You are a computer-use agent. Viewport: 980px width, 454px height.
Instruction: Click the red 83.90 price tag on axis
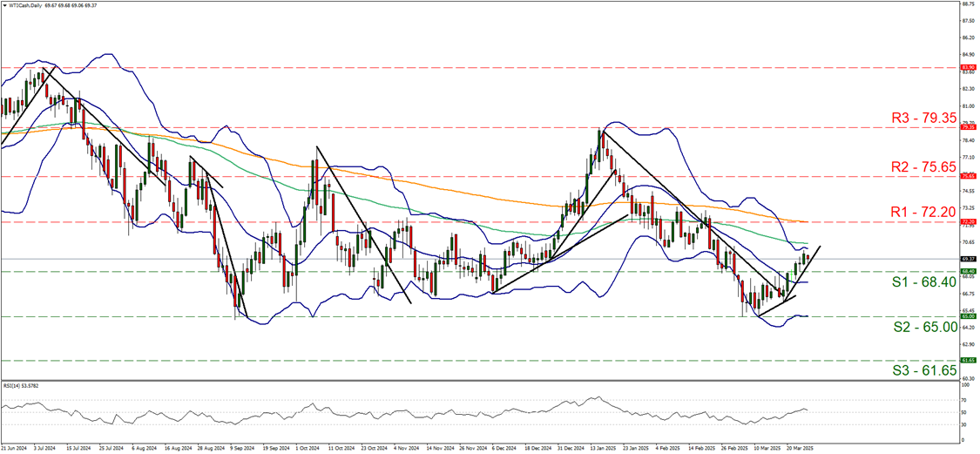click(x=967, y=67)
